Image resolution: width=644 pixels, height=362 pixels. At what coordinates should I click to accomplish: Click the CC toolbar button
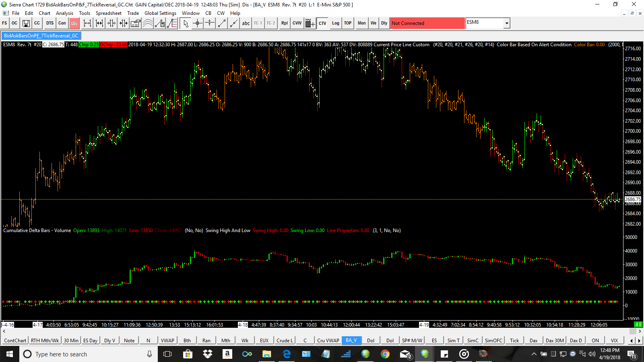pyautogui.click(x=37, y=23)
